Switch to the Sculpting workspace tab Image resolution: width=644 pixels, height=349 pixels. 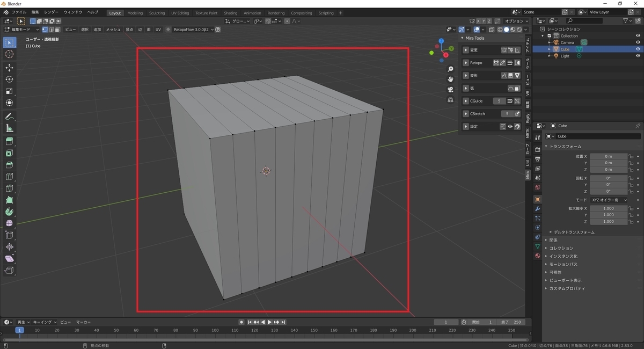click(157, 13)
